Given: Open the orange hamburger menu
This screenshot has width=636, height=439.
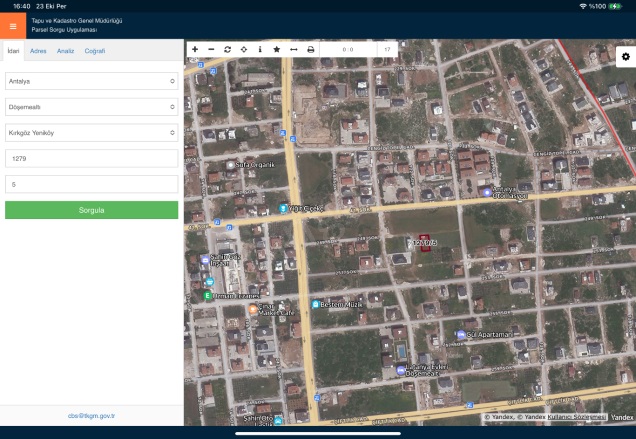Looking at the screenshot, I should [x=13, y=26].
